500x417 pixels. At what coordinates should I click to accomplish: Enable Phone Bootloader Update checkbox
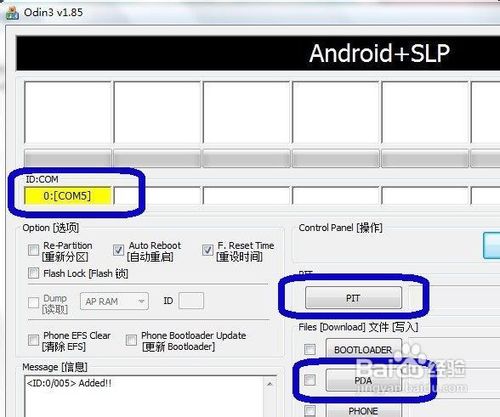click(131, 340)
